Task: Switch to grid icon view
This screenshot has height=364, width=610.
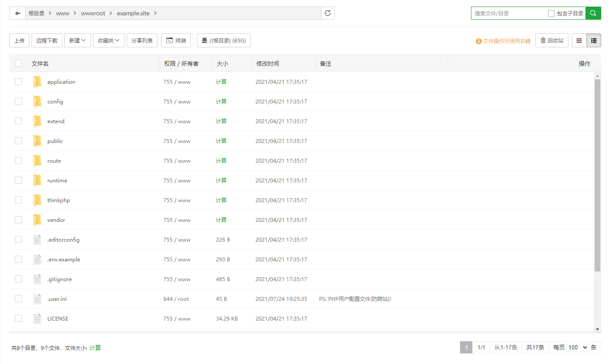Action: (579, 41)
